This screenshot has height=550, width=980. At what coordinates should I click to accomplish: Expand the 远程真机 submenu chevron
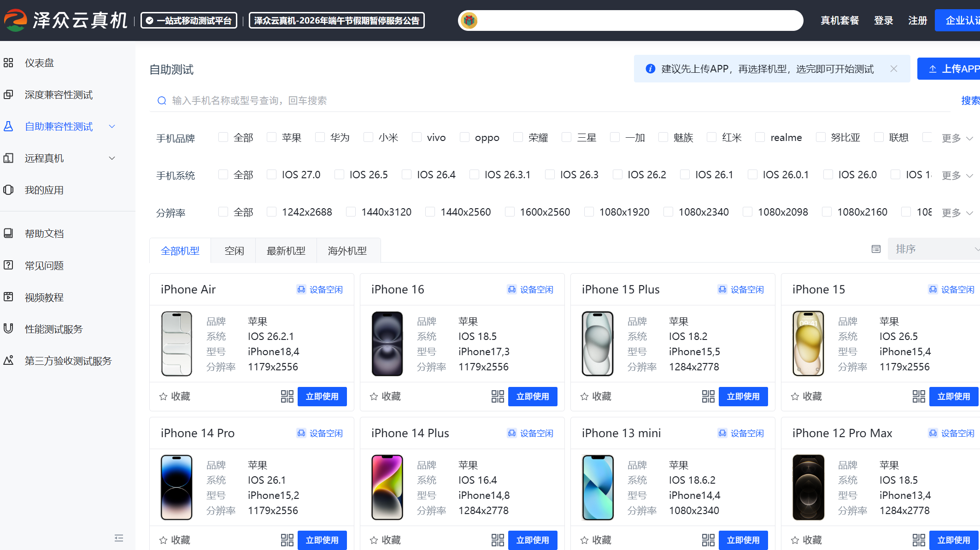112,158
